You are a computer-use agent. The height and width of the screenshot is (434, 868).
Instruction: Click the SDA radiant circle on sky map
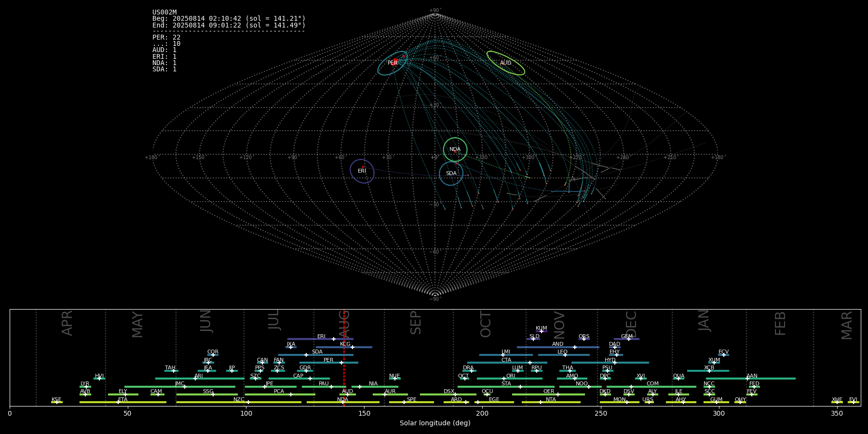tap(451, 174)
